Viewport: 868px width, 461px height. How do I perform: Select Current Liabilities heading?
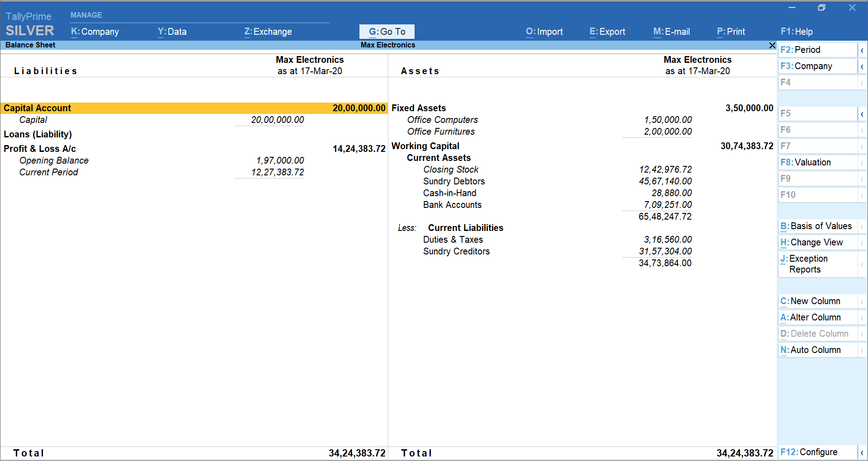pos(466,228)
